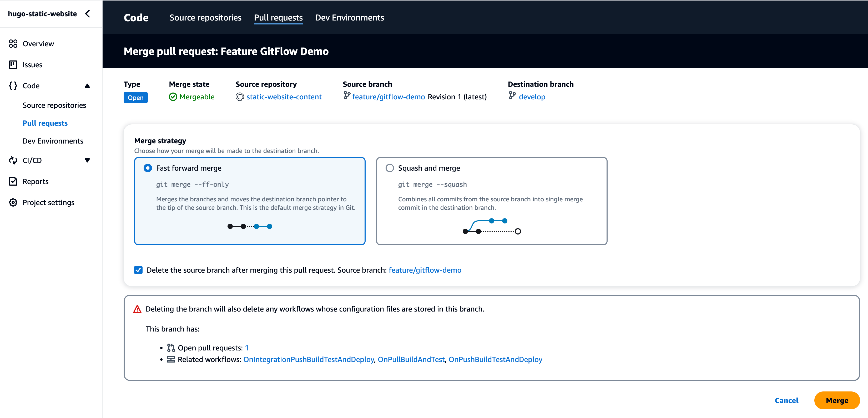Click the Merge button
The width and height of the screenshot is (868, 418).
837,400
